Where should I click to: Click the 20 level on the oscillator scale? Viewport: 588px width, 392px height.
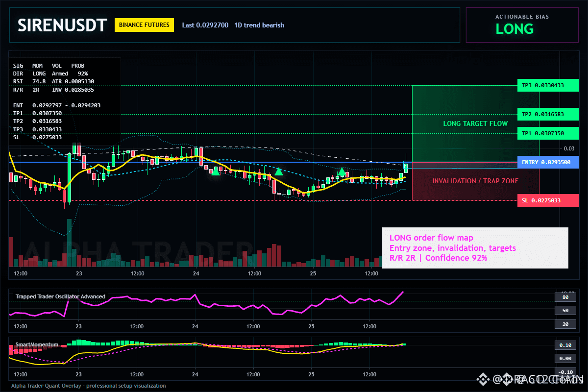coord(565,324)
